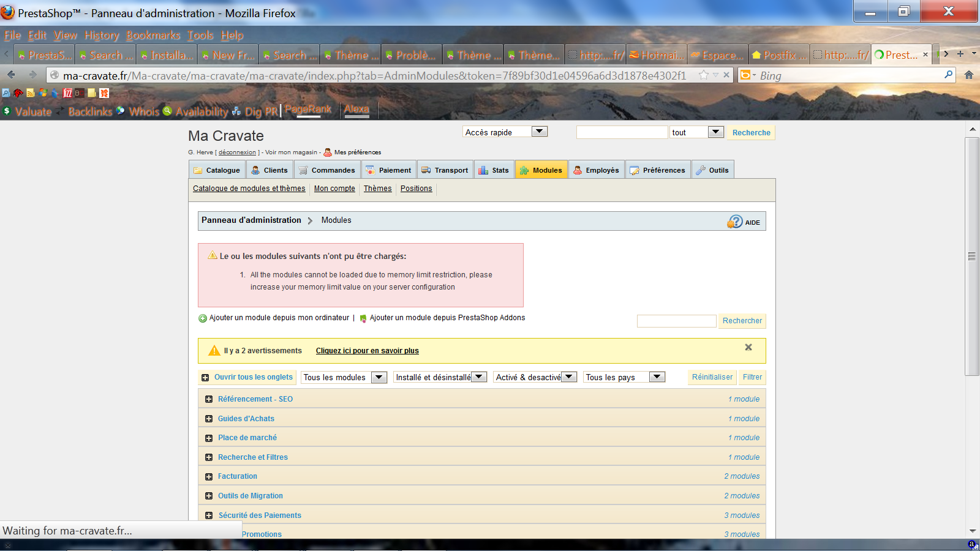Click the Dig PR toolbar item
Image resolution: width=980 pixels, height=551 pixels.
tap(255, 111)
